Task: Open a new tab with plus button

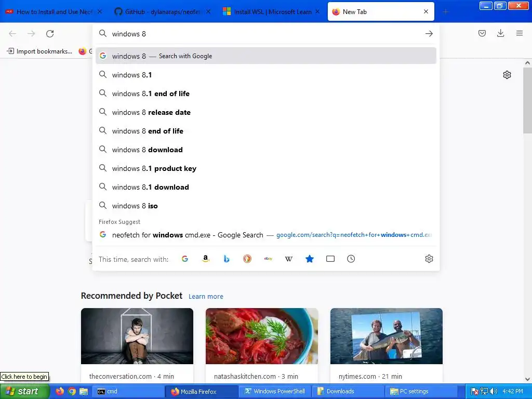Action: click(x=445, y=12)
